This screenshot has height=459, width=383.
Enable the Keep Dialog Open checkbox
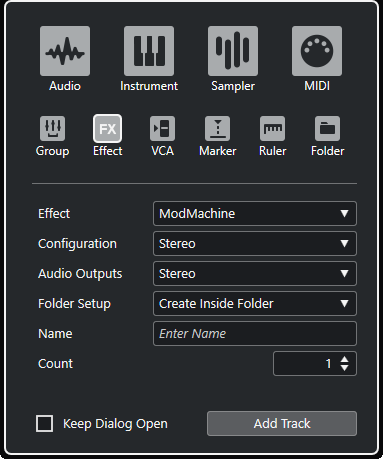pyautogui.click(x=44, y=424)
